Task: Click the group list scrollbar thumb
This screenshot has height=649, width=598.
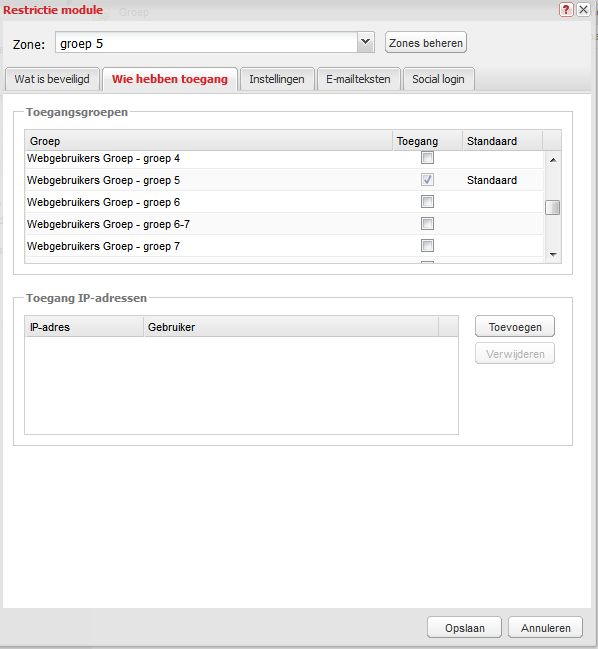Action: coord(553,207)
